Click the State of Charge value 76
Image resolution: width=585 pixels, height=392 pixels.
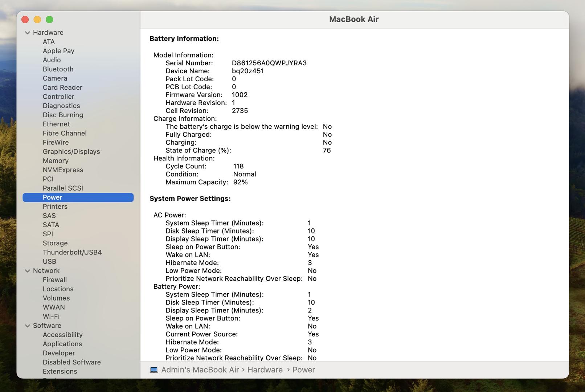(327, 151)
